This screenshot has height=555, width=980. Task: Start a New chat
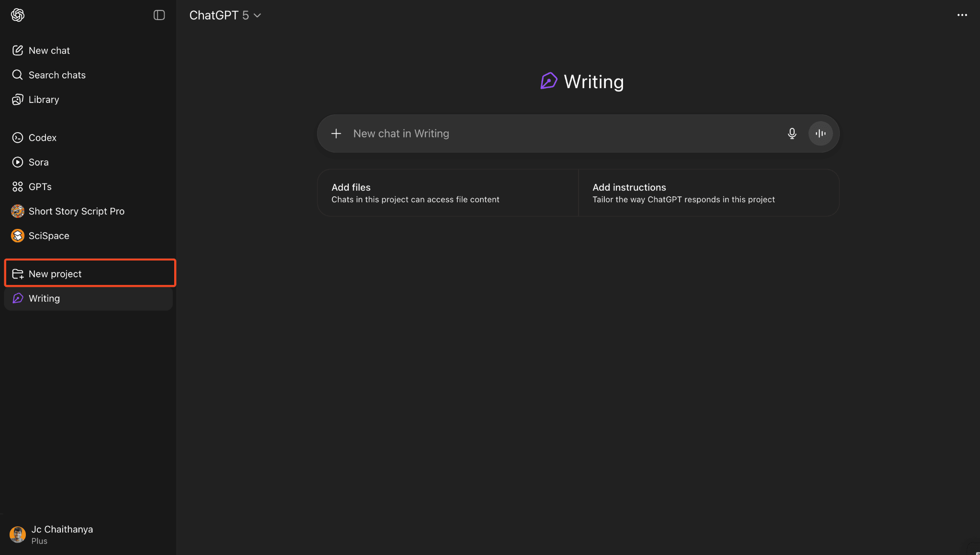click(x=49, y=50)
